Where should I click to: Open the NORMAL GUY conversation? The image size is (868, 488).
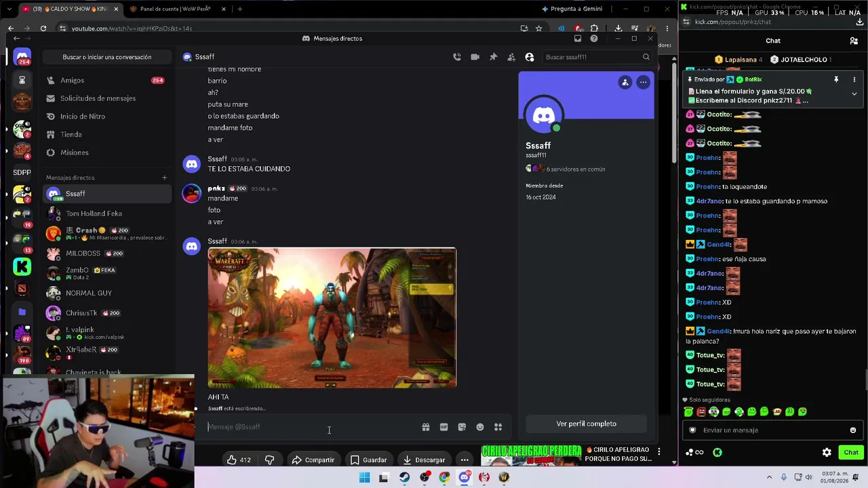(x=106, y=293)
